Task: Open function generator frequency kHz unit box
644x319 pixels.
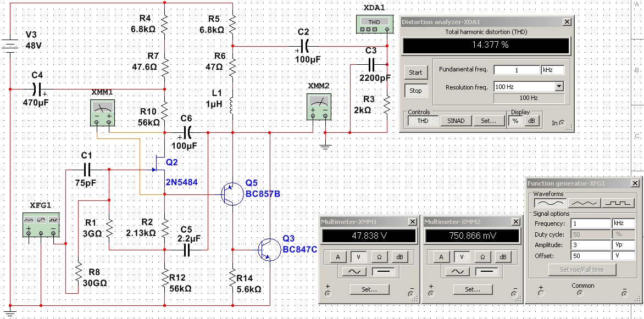Action: [623, 223]
